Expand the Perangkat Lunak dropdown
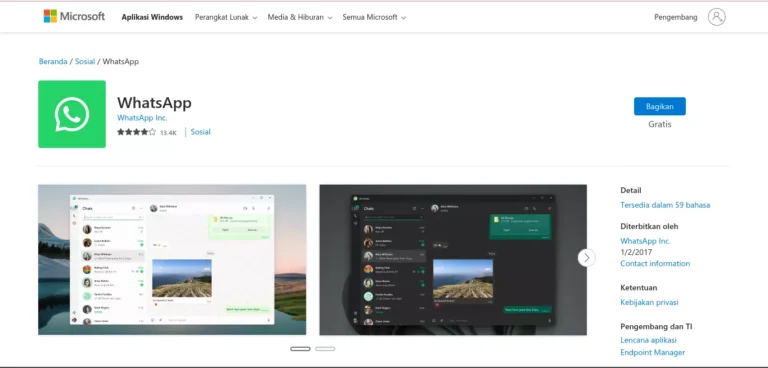This screenshot has height=368, width=768. click(226, 17)
